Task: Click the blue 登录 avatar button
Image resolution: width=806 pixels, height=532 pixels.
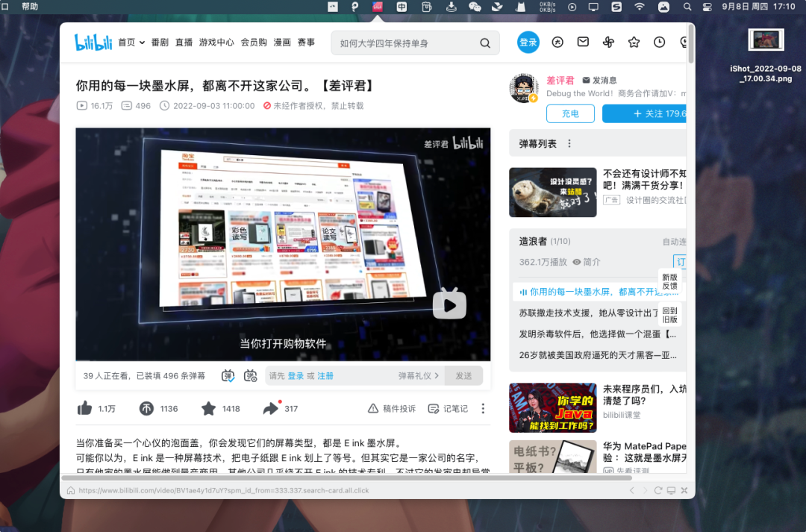Action: tap(528, 42)
